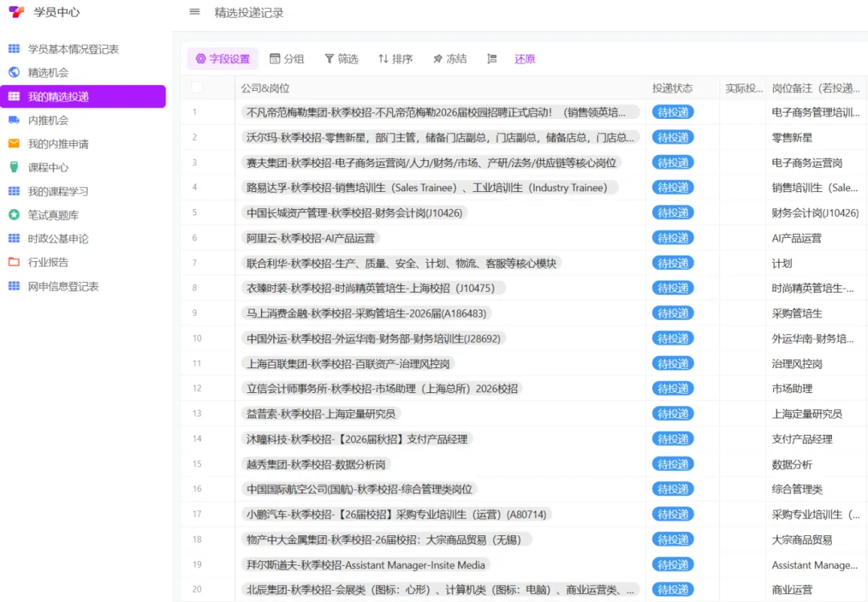
Task: Open the 排序 sort options
Action: [395, 59]
